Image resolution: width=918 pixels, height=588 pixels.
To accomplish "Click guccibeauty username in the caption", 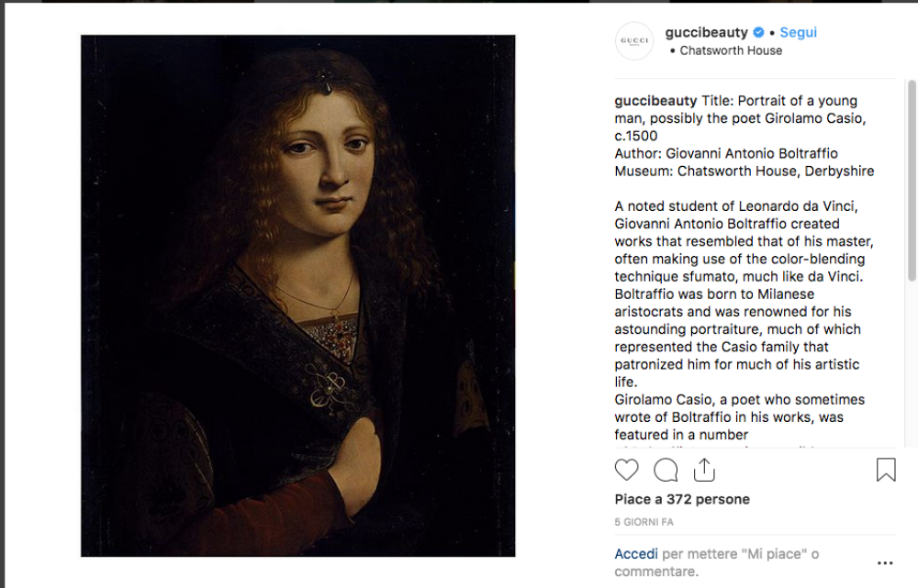I will point(655,101).
